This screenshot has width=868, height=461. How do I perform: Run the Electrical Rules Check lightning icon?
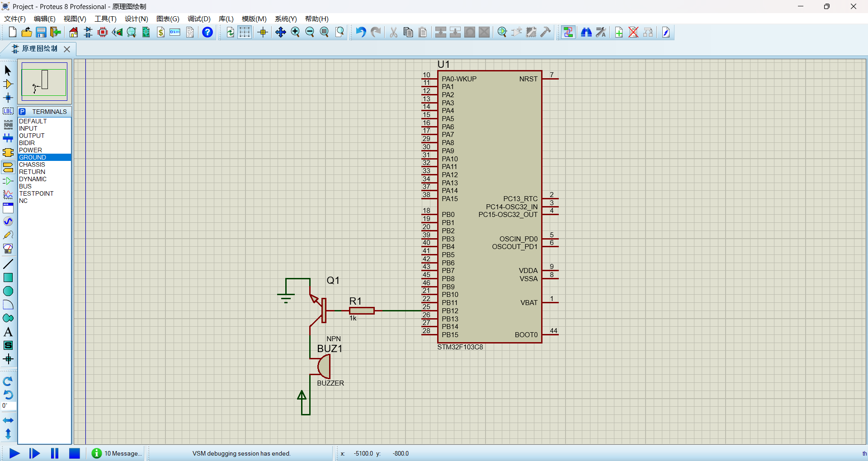click(x=666, y=32)
